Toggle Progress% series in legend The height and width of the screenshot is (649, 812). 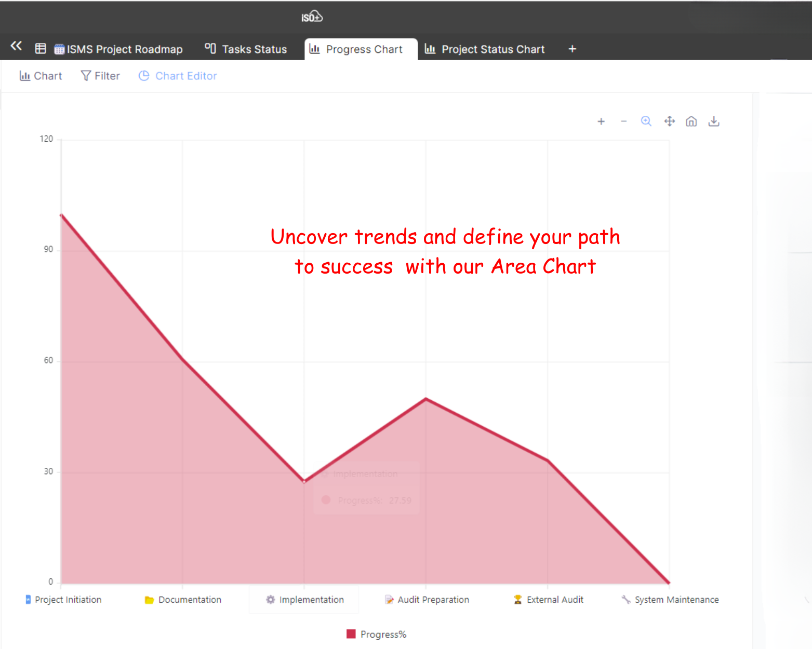pyautogui.click(x=383, y=634)
